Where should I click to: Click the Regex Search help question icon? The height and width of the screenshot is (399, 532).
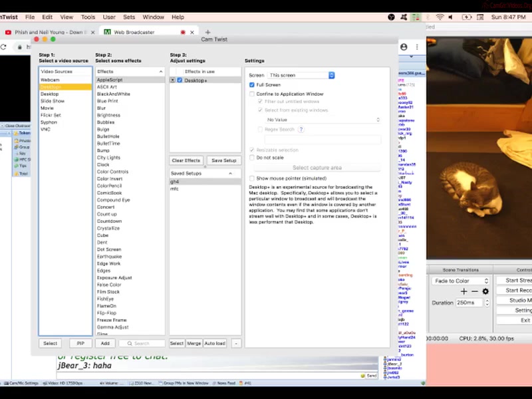point(301,129)
